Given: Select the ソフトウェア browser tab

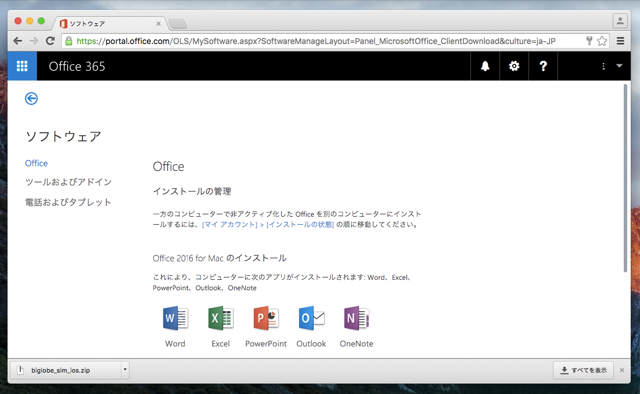Looking at the screenshot, I should pos(108,24).
